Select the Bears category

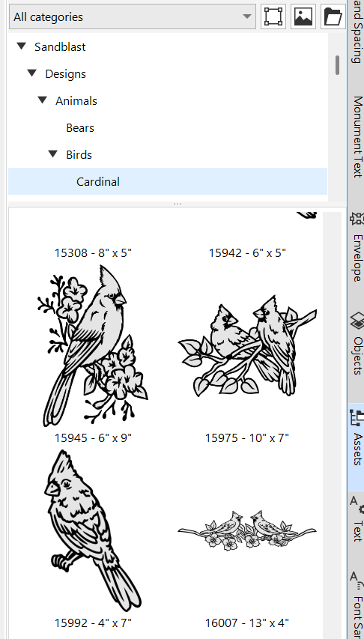pyautogui.click(x=80, y=127)
